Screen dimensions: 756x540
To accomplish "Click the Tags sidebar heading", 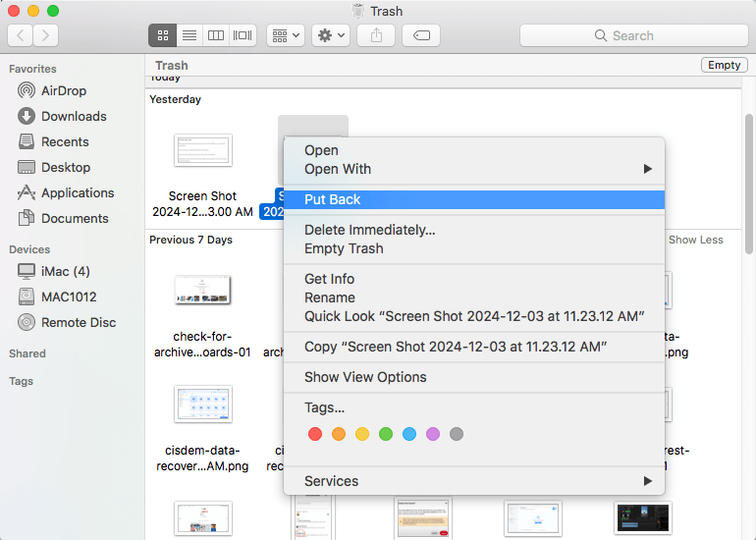I will tap(22, 381).
